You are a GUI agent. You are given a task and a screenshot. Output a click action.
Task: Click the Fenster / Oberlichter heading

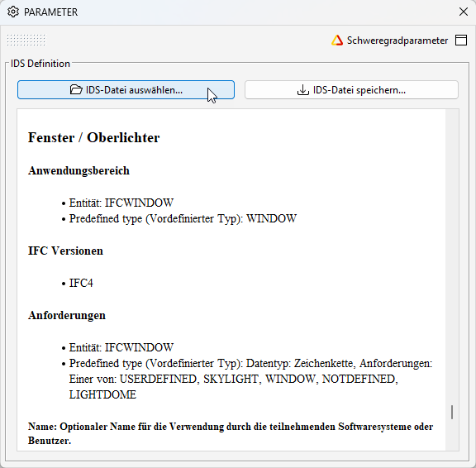point(94,137)
